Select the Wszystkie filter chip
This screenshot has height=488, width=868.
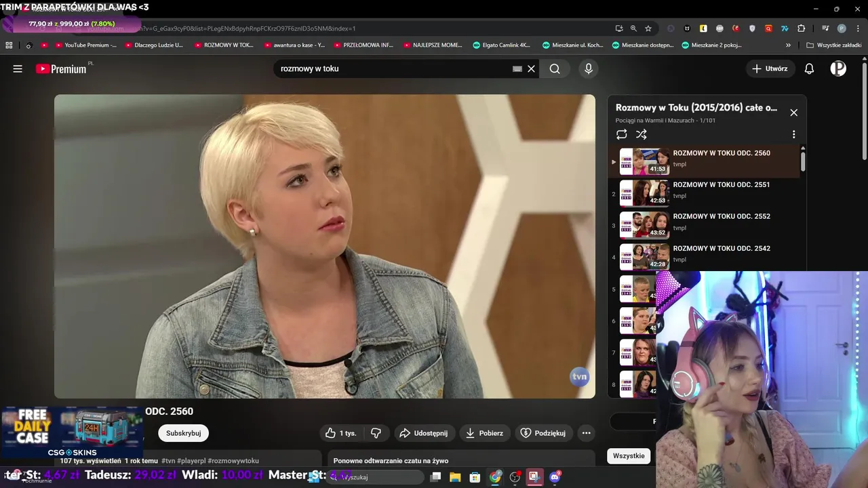tap(629, 455)
